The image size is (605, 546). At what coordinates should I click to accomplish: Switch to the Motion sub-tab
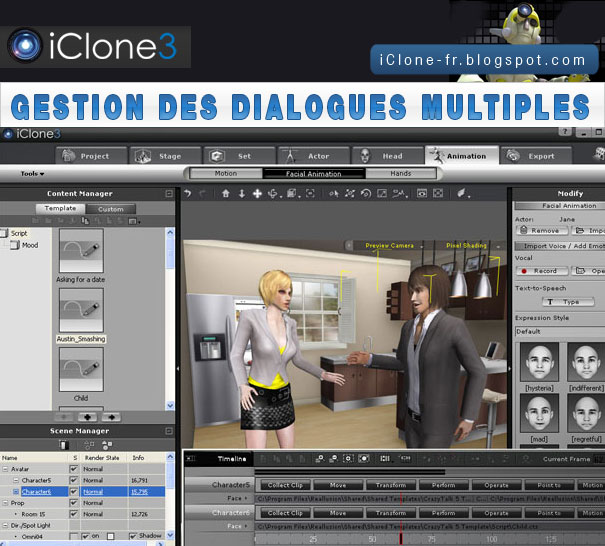click(226, 174)
